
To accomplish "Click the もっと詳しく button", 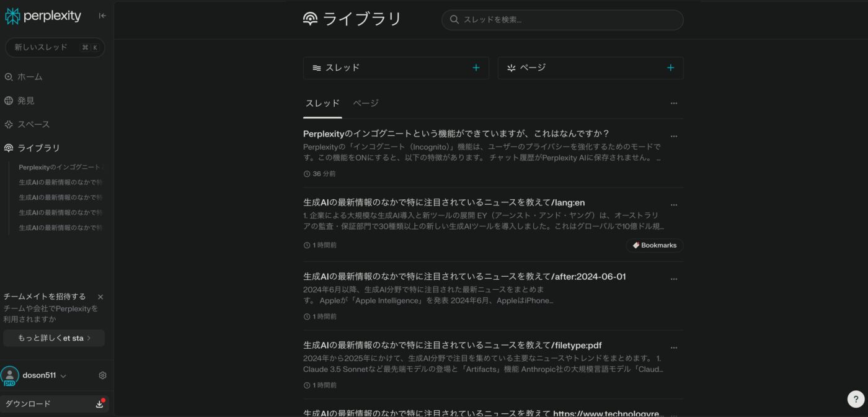I will click(x=54, y=338).
